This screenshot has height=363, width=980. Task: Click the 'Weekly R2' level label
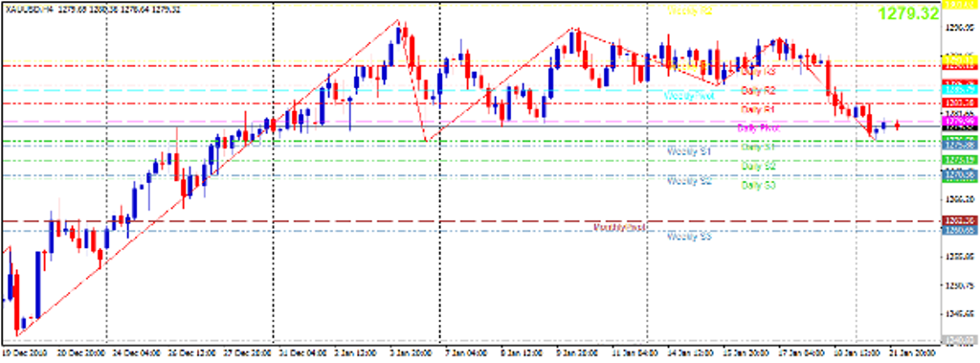(690, 11)
